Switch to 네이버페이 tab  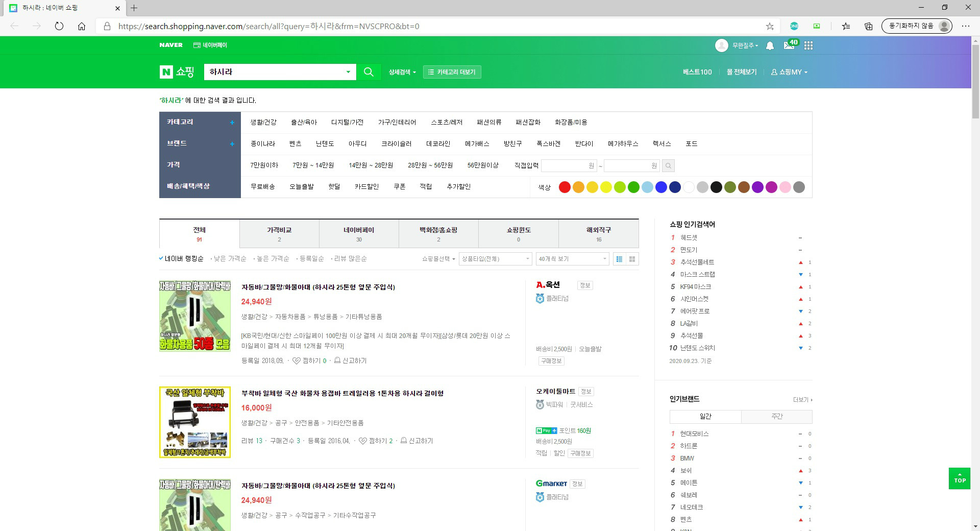(x=359, y=234)
